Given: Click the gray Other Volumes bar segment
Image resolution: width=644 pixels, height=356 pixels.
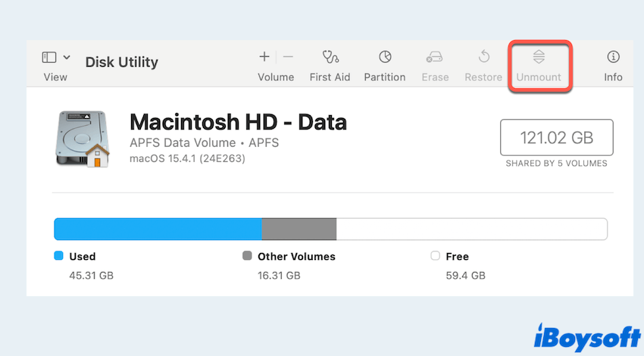Looking at the screenshot, I should 299,229.
